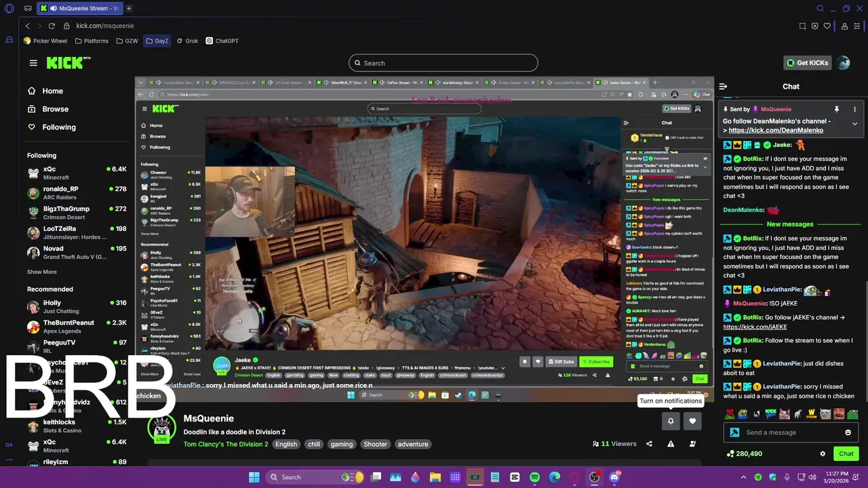Open the viewers user icon beside report
Image resolution: width=868 pixels, height=488 pixels.
[x=692, y=444]
